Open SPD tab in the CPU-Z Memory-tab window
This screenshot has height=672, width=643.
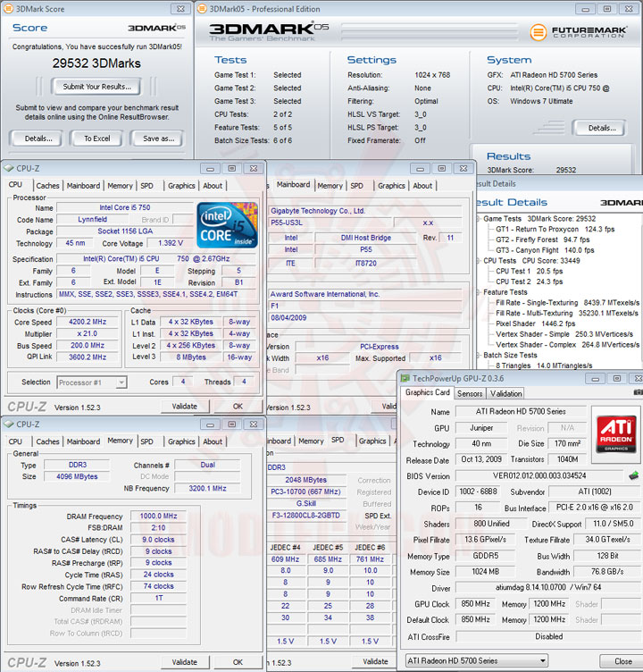point(147,441)
